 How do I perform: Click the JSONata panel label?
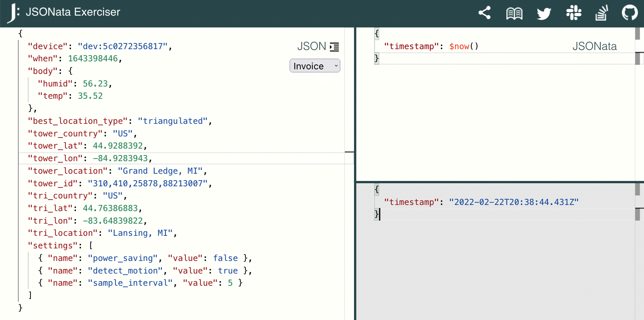[594, 46]
